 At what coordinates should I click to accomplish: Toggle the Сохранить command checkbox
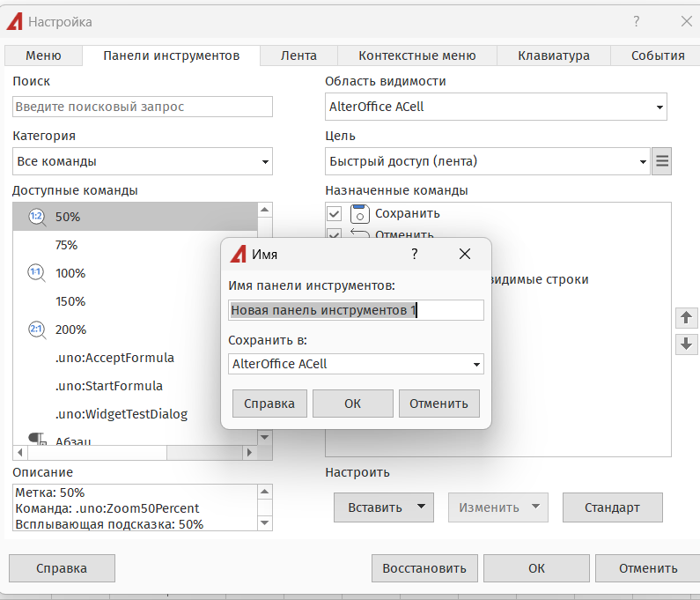pyautogui.click(x=335, y=213)
